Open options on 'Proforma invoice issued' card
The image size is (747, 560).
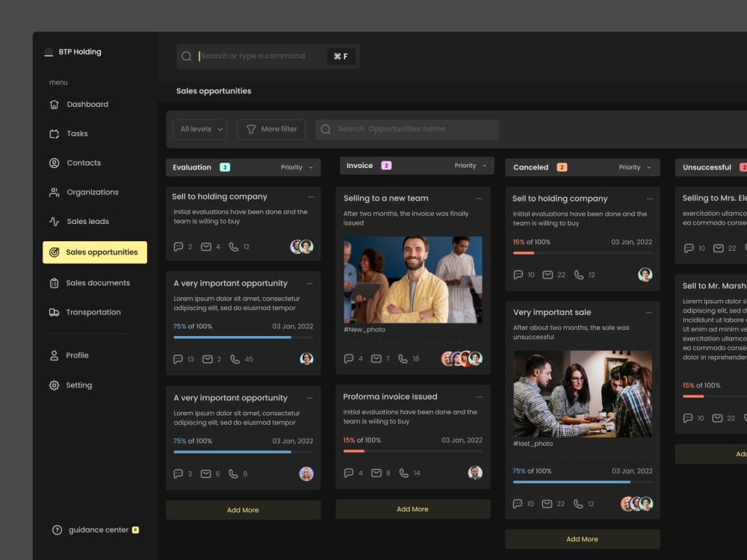480,396
